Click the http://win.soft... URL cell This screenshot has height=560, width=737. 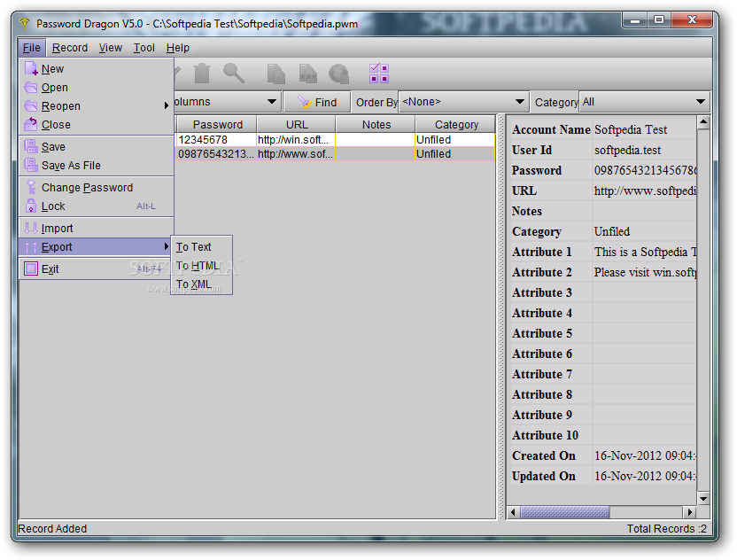[x=296, y=140]
